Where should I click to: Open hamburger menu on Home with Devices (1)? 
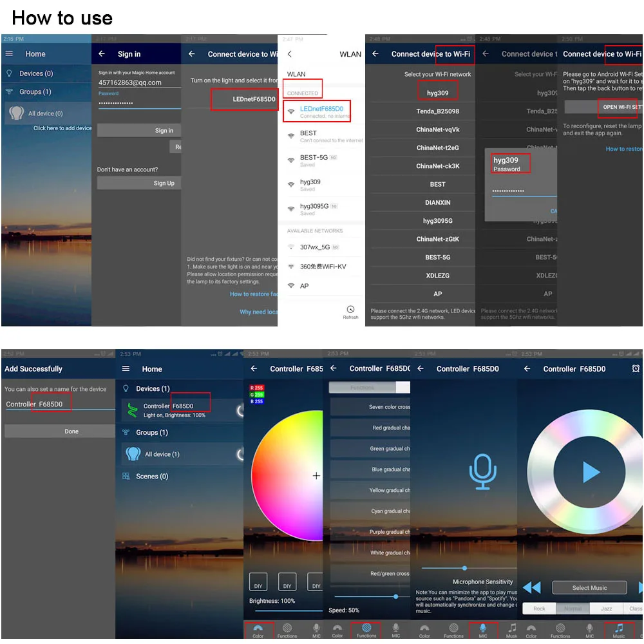pyautogui.click(x=126, y=368)
